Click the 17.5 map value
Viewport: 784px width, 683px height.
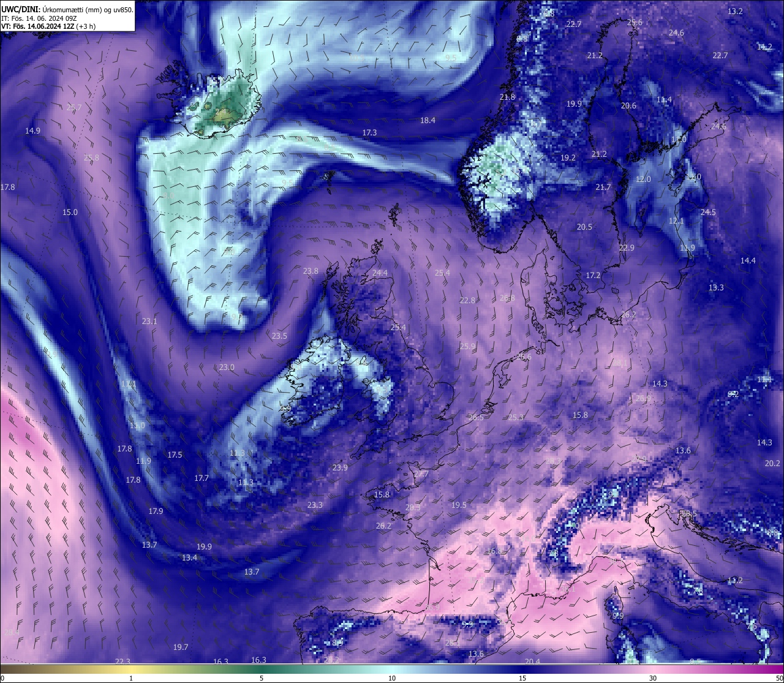click(x=175, y=455)
